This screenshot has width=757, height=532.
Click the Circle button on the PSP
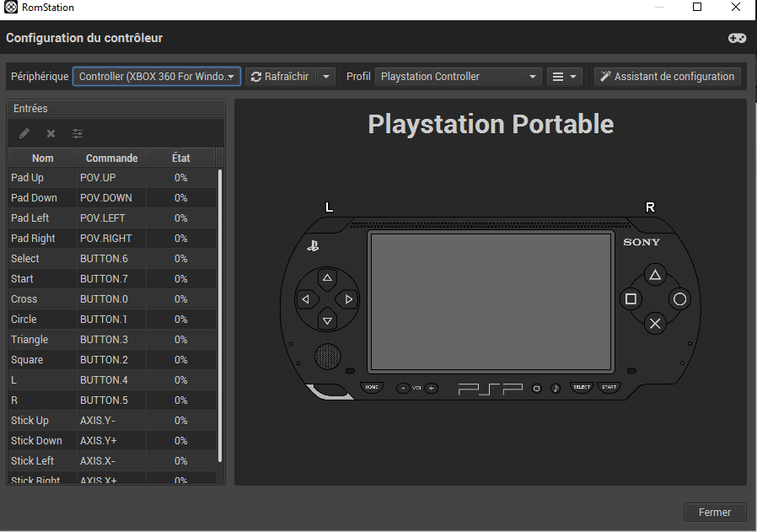point(679,299)
